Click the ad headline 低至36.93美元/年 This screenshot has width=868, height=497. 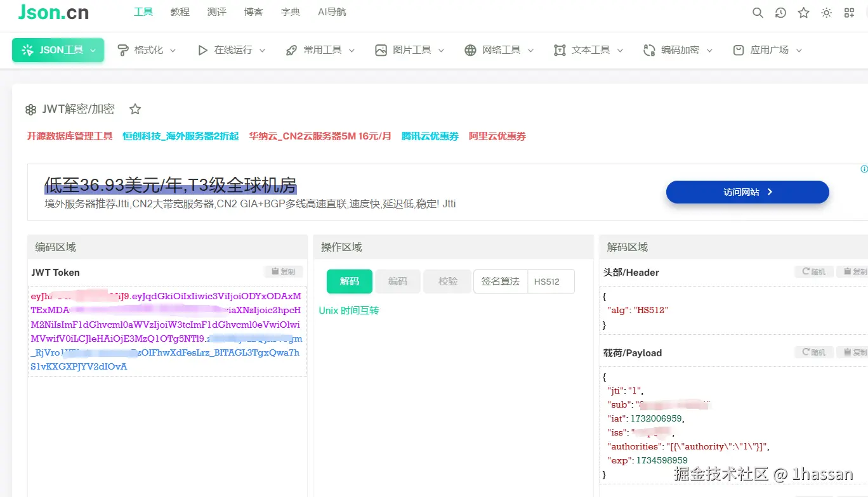[171, 185]
